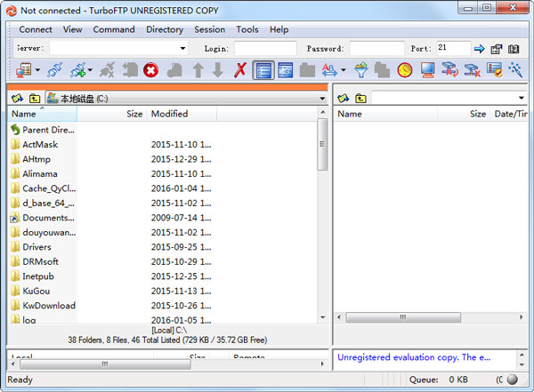Click the Login input field
The height and width of the screenshot is (392, 534).
coord(265,49)
